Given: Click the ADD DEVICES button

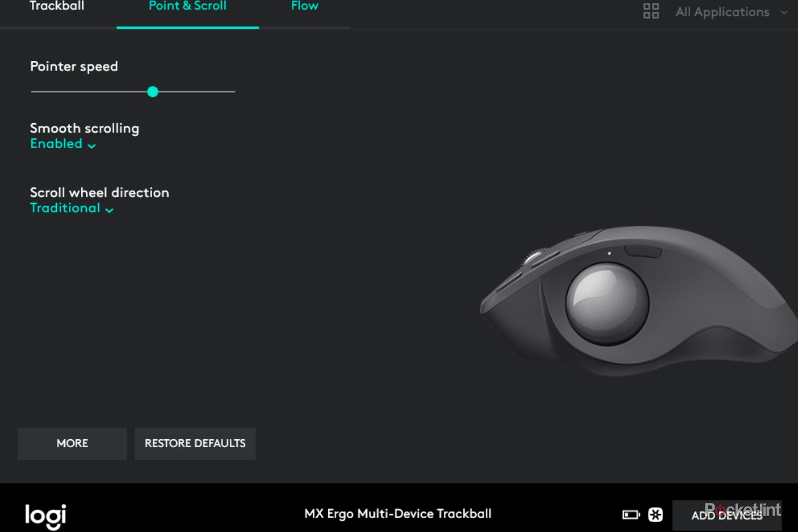Looking at the screenshot, I should coord(726,516).
